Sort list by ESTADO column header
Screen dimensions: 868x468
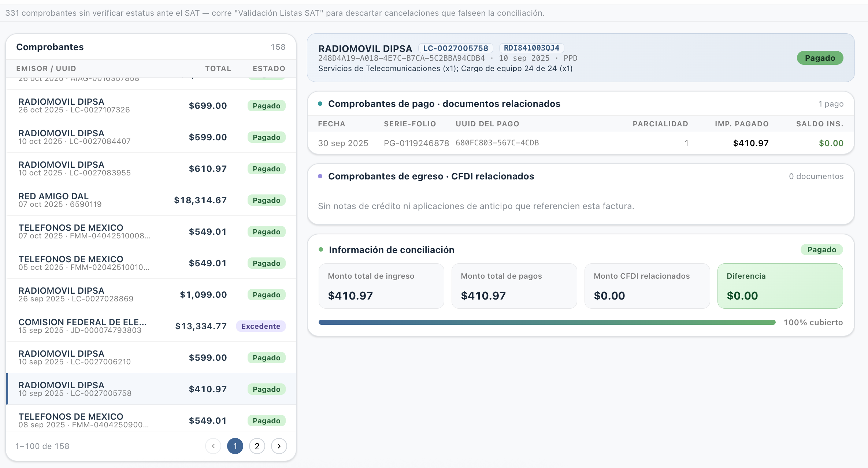click(x=269, y=68)
